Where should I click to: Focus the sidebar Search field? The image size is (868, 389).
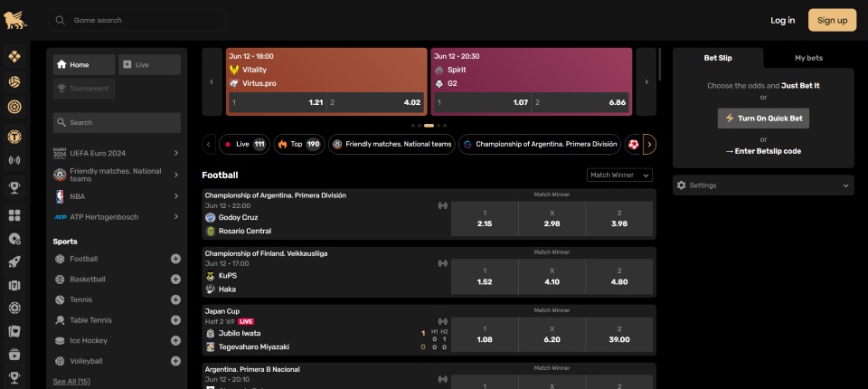117,122
